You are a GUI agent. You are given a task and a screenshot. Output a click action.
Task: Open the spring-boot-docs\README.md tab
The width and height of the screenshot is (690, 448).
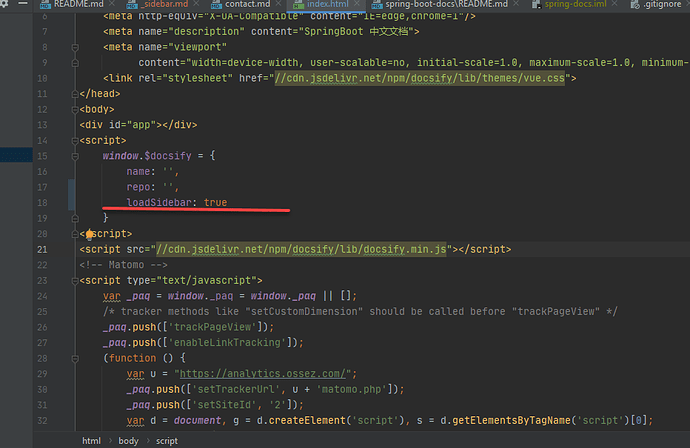(x=447, y=4)
